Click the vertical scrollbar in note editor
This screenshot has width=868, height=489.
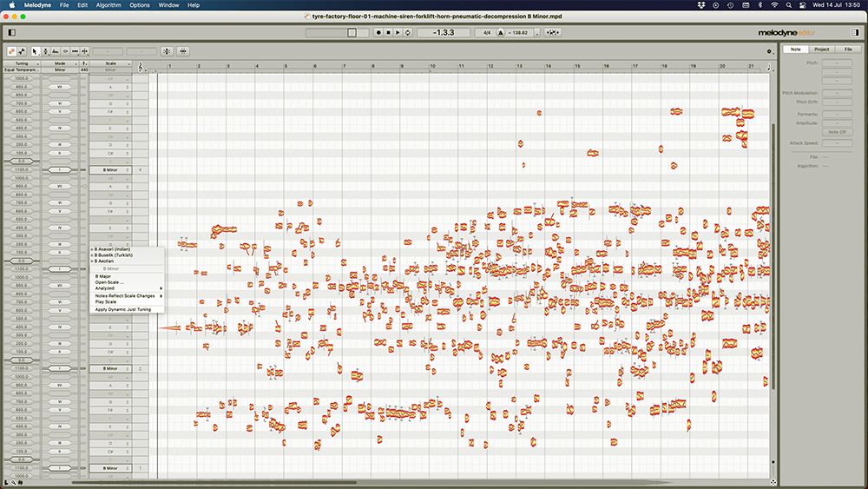(x=773, y=254)
